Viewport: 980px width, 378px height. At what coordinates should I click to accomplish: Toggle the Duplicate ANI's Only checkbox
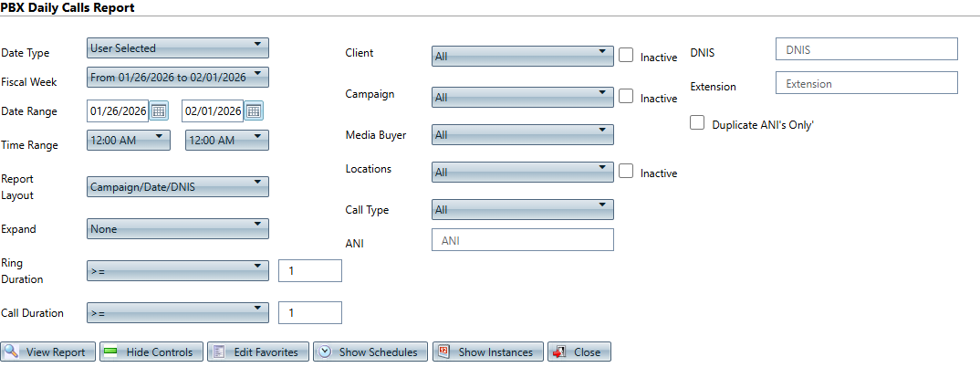698,122
